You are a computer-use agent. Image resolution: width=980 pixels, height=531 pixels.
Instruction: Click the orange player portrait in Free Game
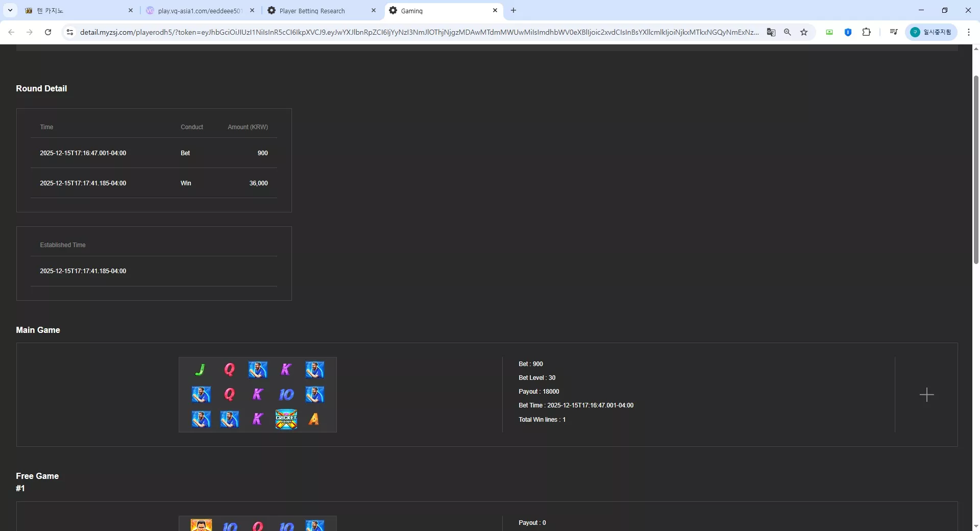pyautogui.click(x=201, y=525)
